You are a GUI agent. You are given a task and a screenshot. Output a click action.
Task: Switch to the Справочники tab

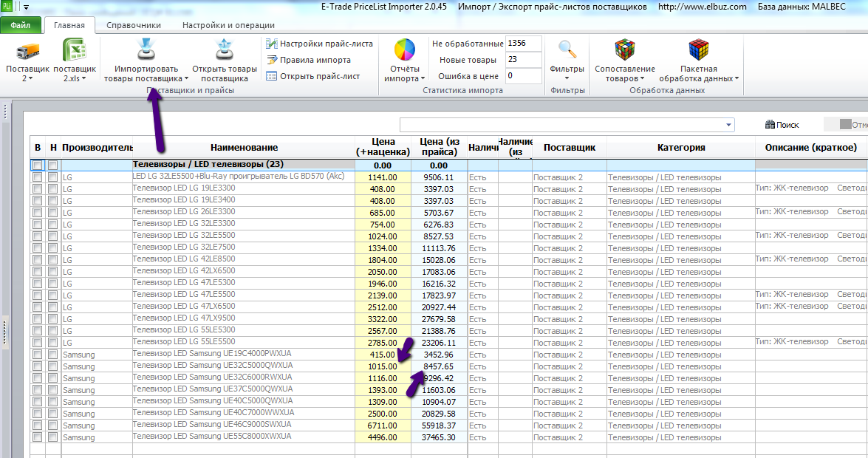point(134,25)
